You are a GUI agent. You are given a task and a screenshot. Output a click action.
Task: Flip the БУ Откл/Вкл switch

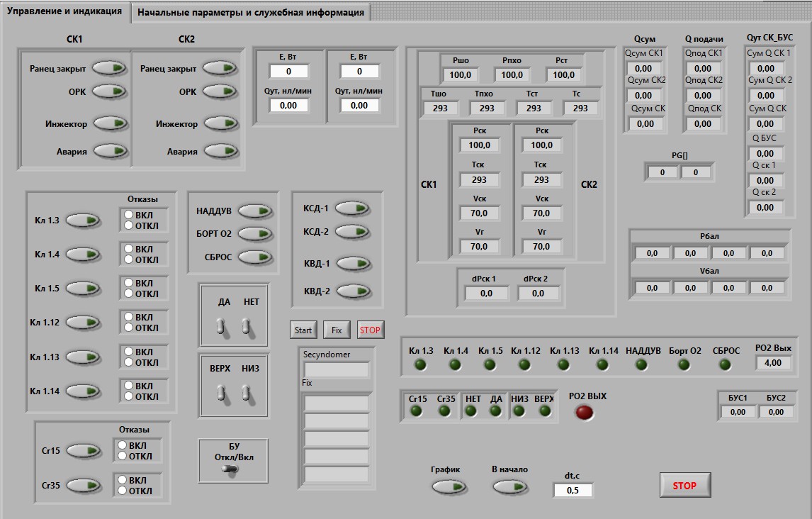click(229, 469)
